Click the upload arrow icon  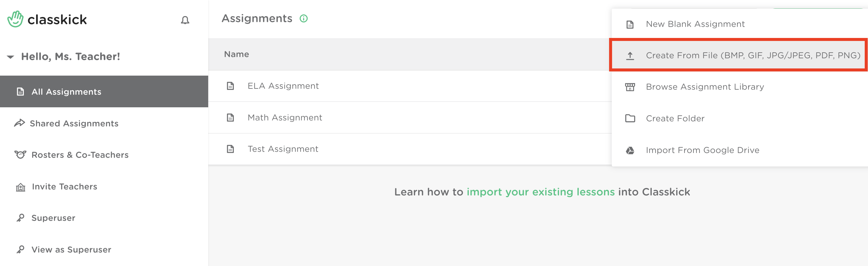pyautogui.click(x=630, y=56)
